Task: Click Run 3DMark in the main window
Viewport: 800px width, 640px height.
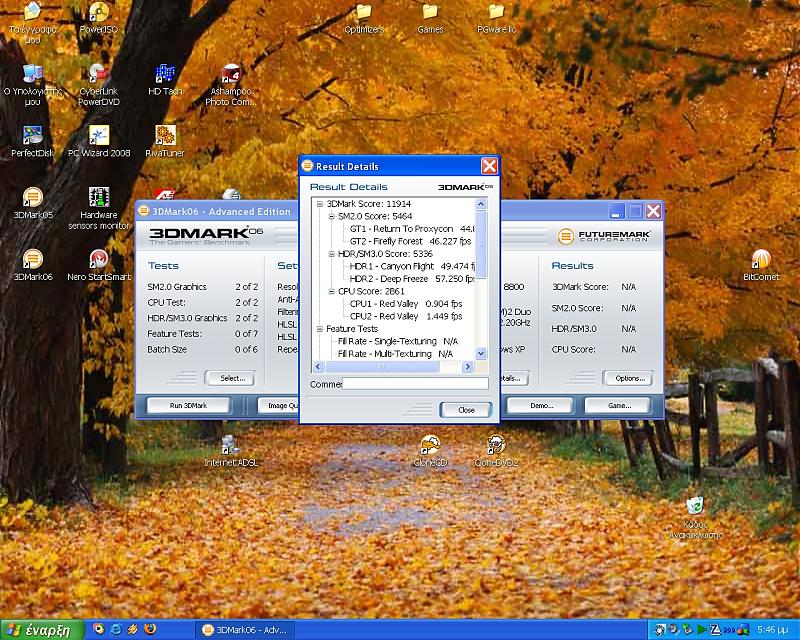Action: (188, 406)
